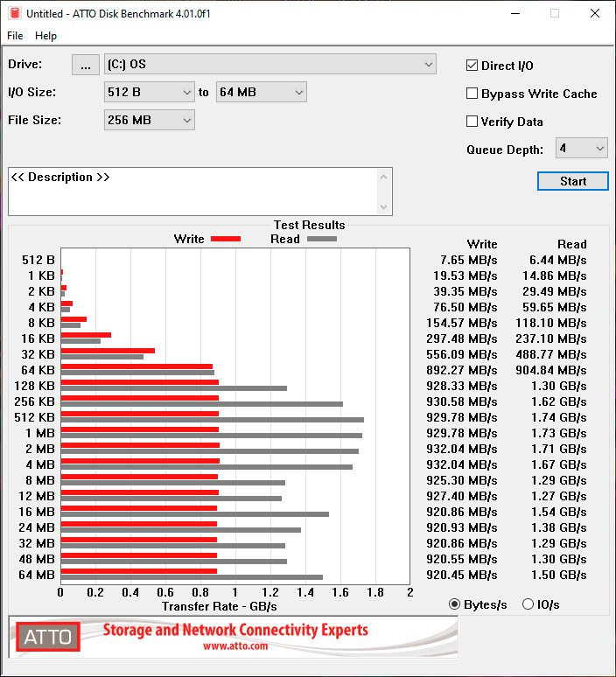
Task: Click the red Write legend swatch
Action: (226, 239)
